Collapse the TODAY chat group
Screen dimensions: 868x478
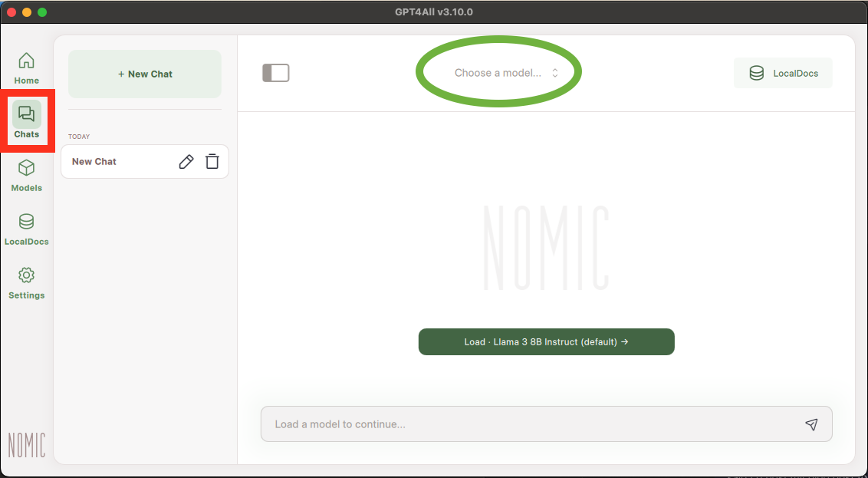(79, 136)
